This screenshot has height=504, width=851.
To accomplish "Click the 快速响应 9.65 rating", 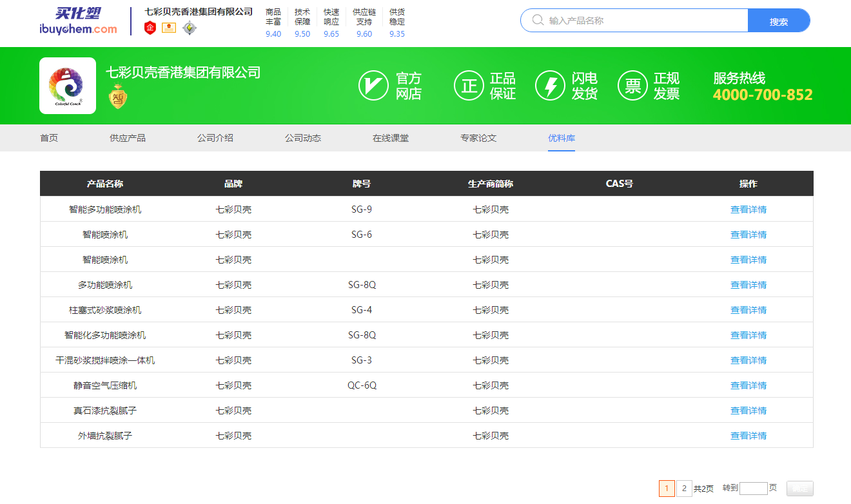I will tap(331, 23).
